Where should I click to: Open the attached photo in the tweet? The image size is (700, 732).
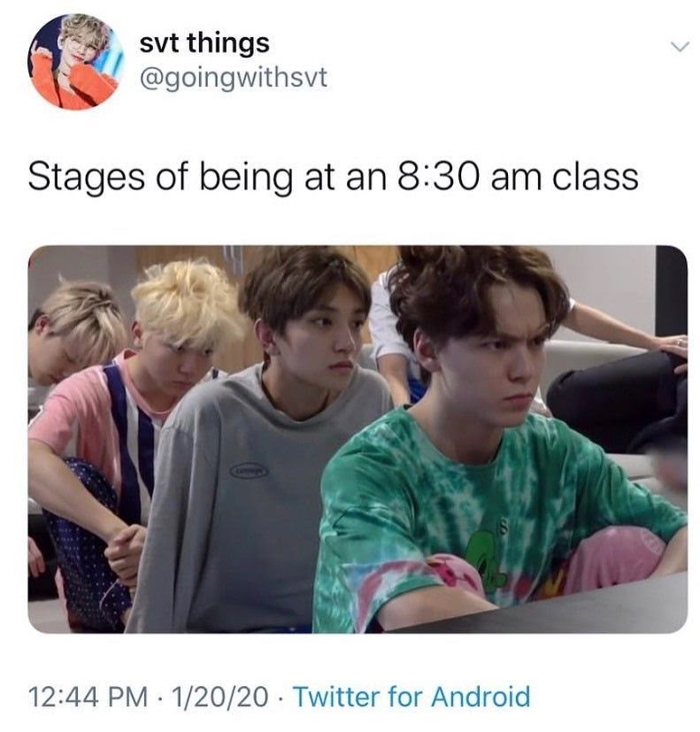[x=358, y=439]
